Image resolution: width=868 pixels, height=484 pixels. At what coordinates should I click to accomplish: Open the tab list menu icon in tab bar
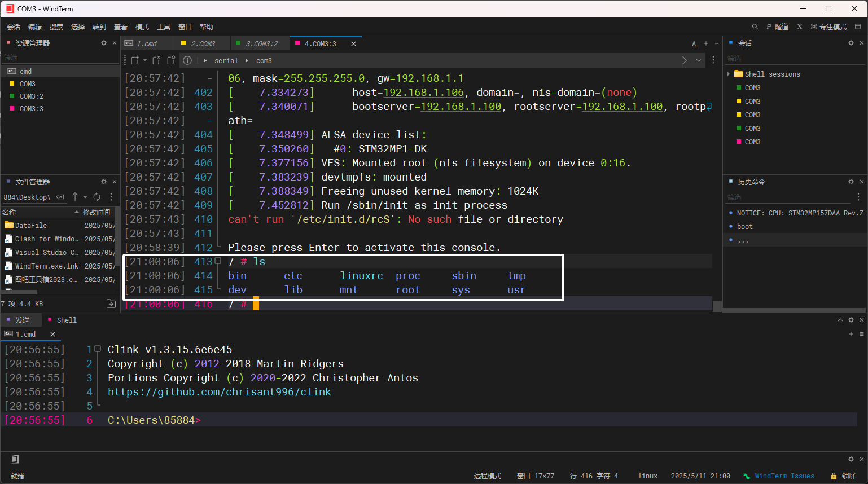(x=717, y=43)
